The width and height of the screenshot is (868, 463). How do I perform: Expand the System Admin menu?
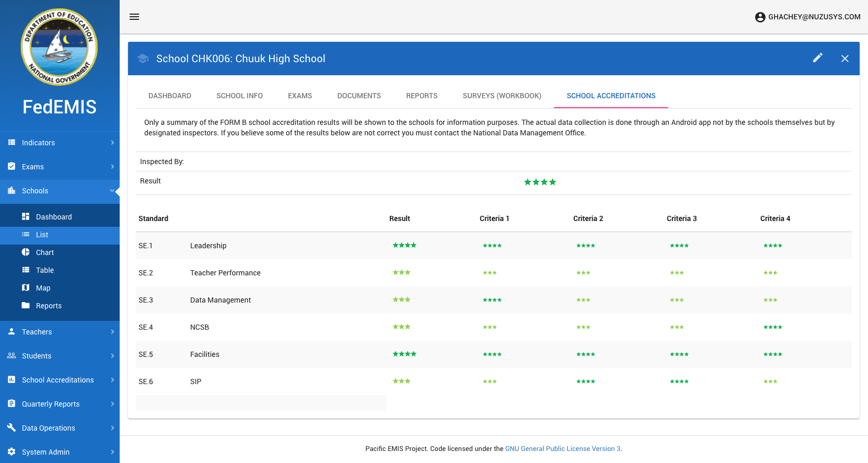pyautogui.click(x=60, y=452)
